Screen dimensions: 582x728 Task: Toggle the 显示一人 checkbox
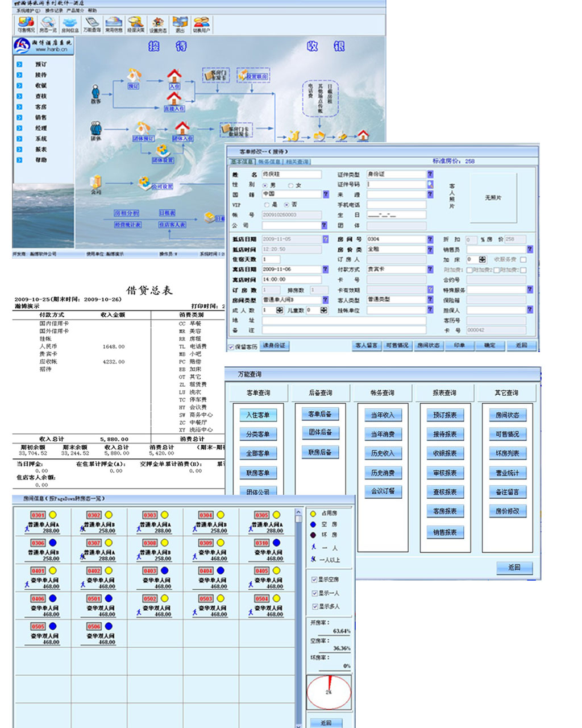click(314, 593)
